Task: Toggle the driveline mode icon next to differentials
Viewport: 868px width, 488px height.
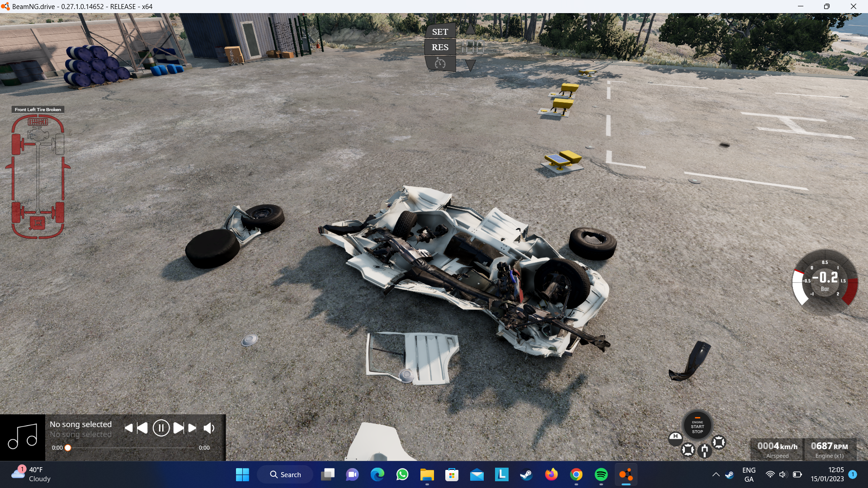Action: 704,450
